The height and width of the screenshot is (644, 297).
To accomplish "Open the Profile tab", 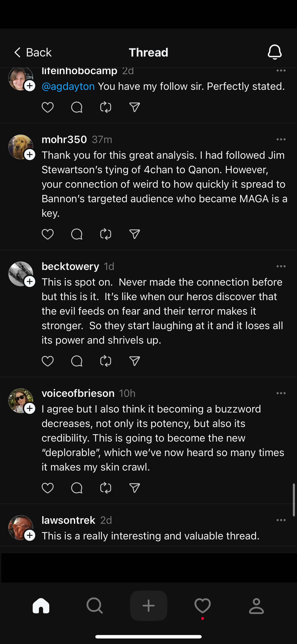I will pos(256,606).
